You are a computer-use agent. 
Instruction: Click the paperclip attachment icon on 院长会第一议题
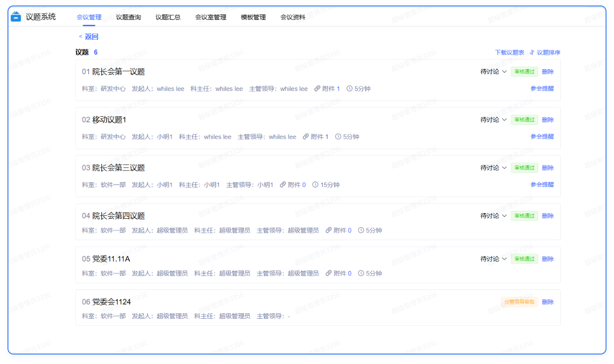(x=317, y=89)
